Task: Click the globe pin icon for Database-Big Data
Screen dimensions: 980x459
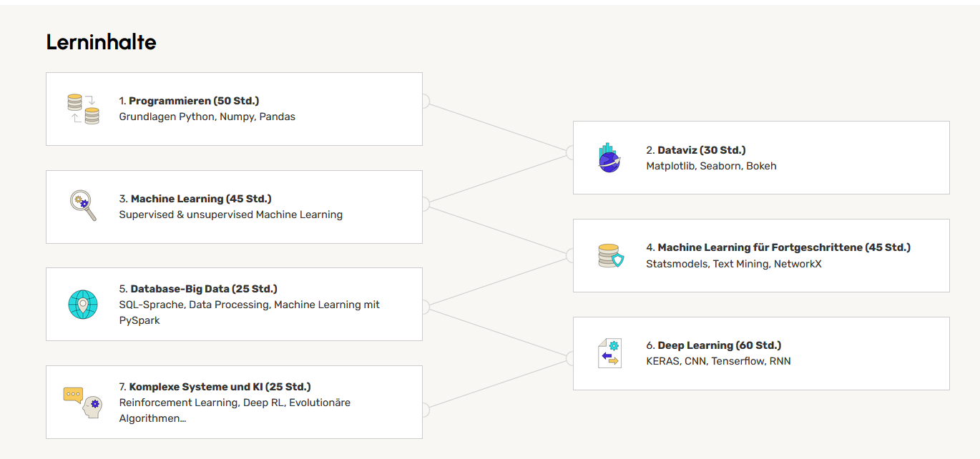Action: click(83, 304)
